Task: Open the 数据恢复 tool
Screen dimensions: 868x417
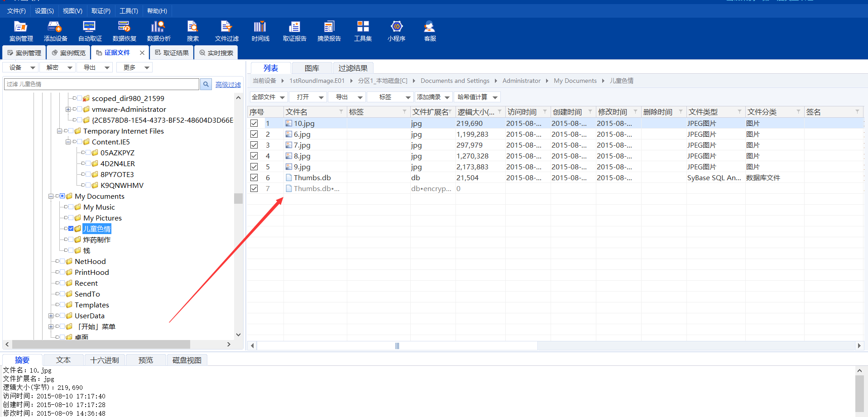Action: 124,31
